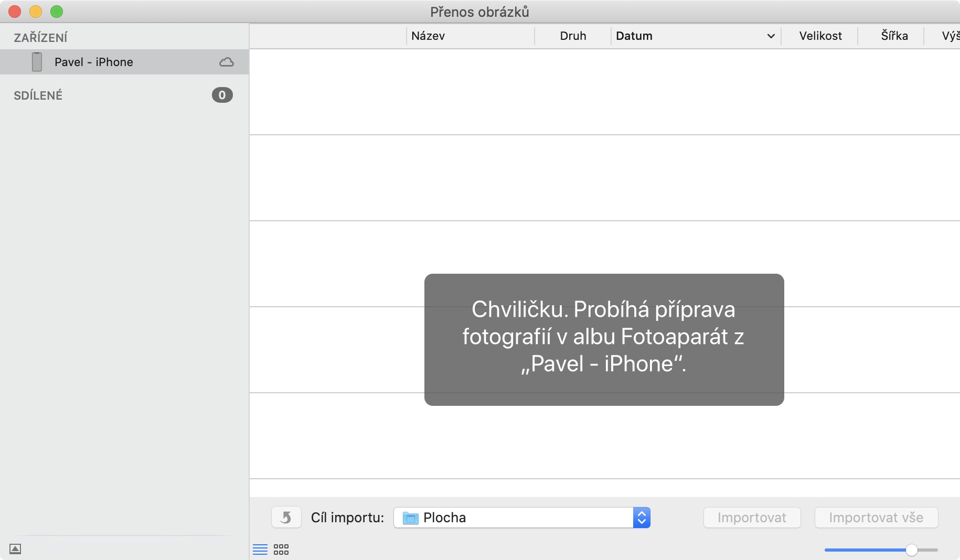Click the iPhone device icon in sidebar
The width and height of the screenshot is (960, 560).
tap(37, 62)
